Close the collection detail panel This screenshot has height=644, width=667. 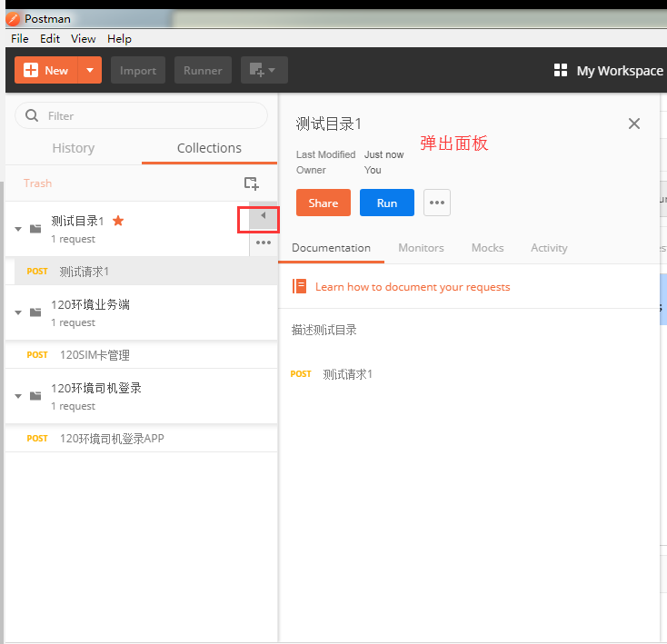pyautogui.click(x=633, y=124)
